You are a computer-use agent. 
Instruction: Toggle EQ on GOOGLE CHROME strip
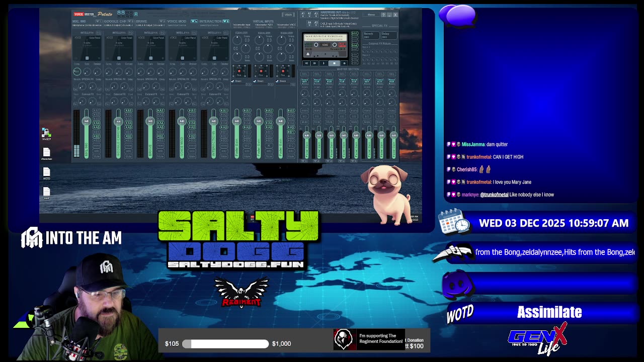coord(130,33)
